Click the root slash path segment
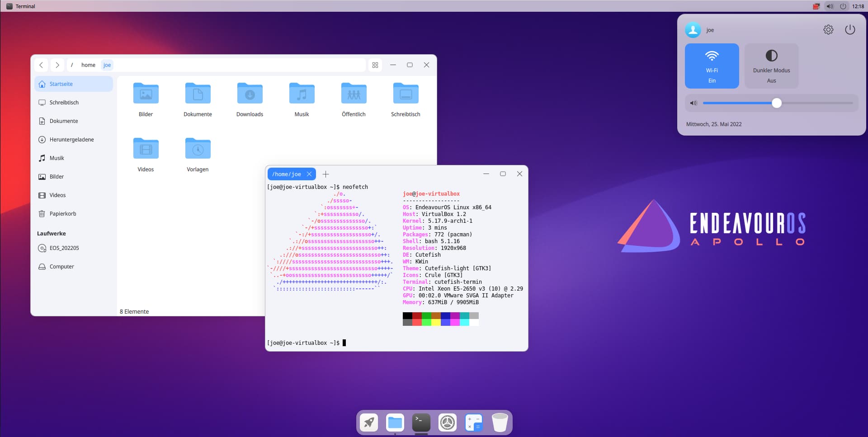Viewport: 868px width, 437px height. point(72,65)
